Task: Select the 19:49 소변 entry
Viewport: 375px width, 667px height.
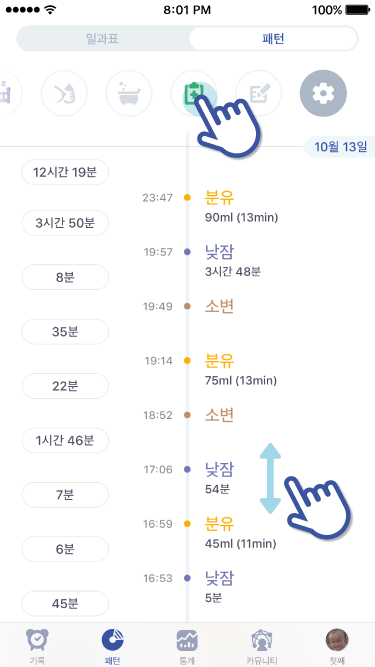Action: tap(189, 306)
